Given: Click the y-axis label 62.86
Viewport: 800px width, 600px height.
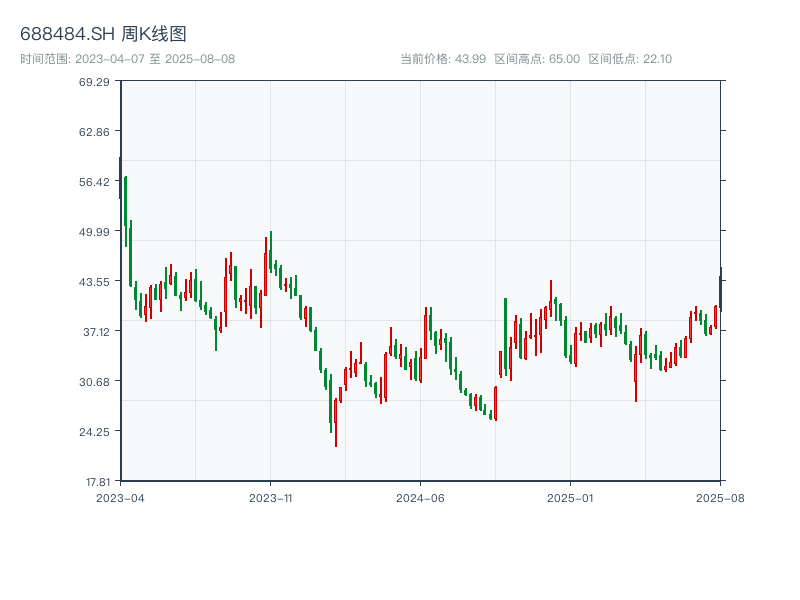Looking at the screenshot, I should pos(94,132).
